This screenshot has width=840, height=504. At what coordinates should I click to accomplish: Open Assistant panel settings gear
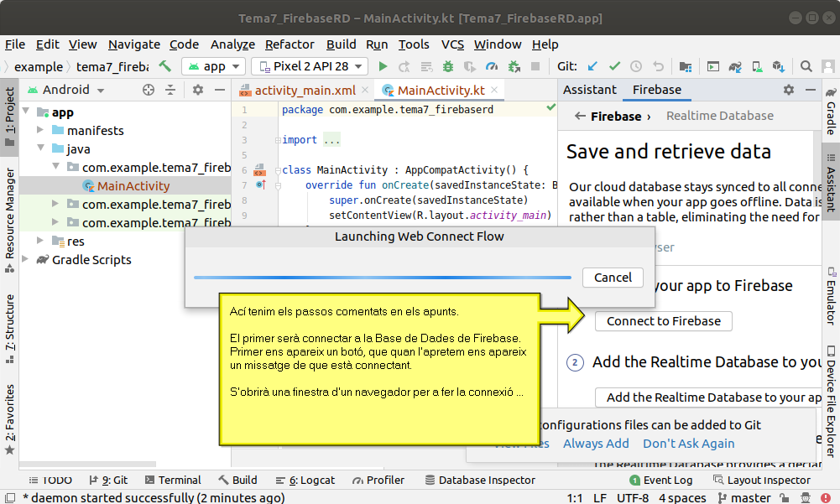(x=789, y=90)
